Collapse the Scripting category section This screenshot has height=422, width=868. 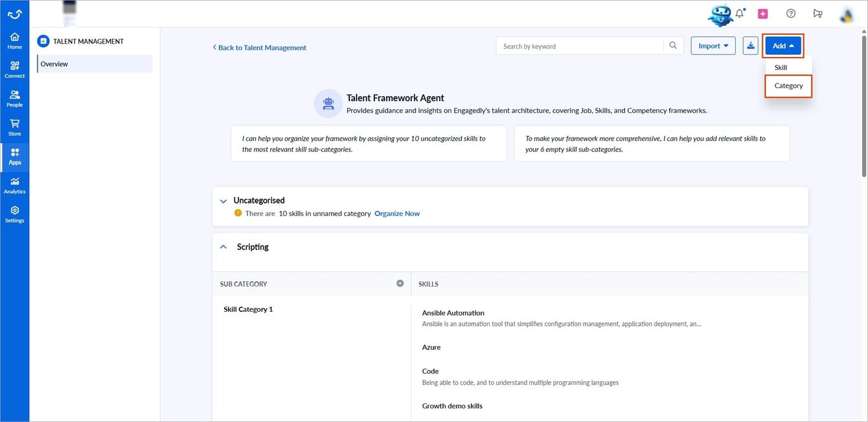pos(223,246)
